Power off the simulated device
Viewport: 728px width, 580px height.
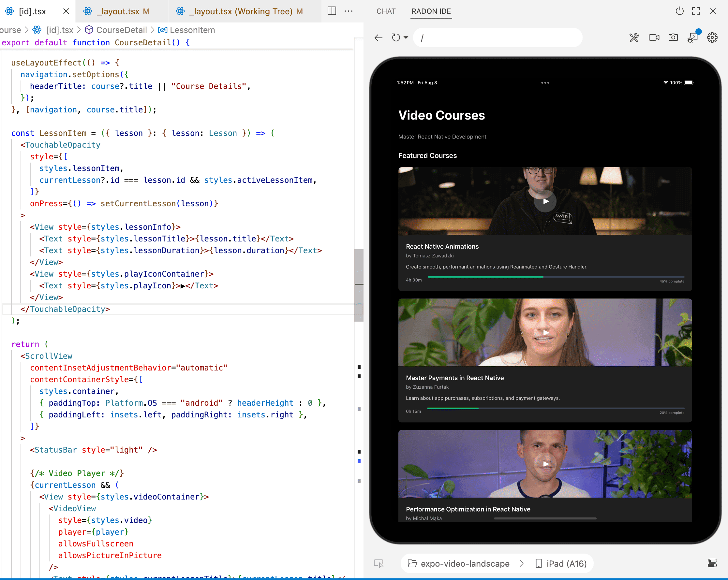tap(679, 11)
